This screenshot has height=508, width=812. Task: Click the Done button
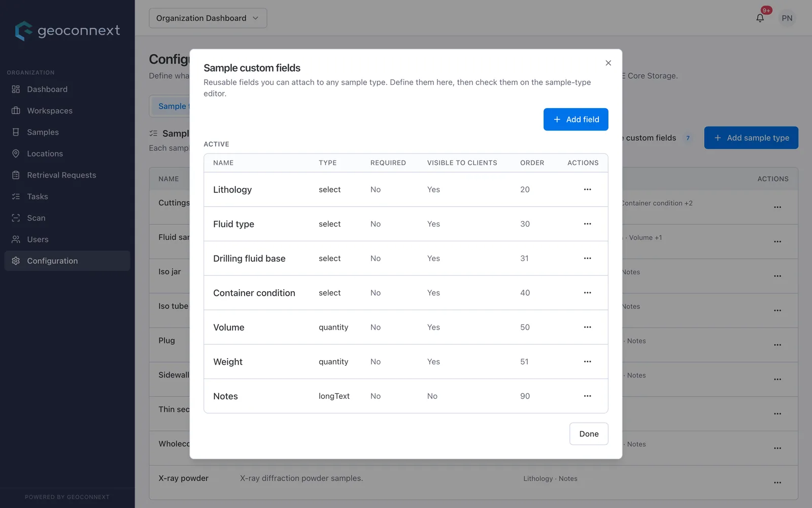(589, 434)
